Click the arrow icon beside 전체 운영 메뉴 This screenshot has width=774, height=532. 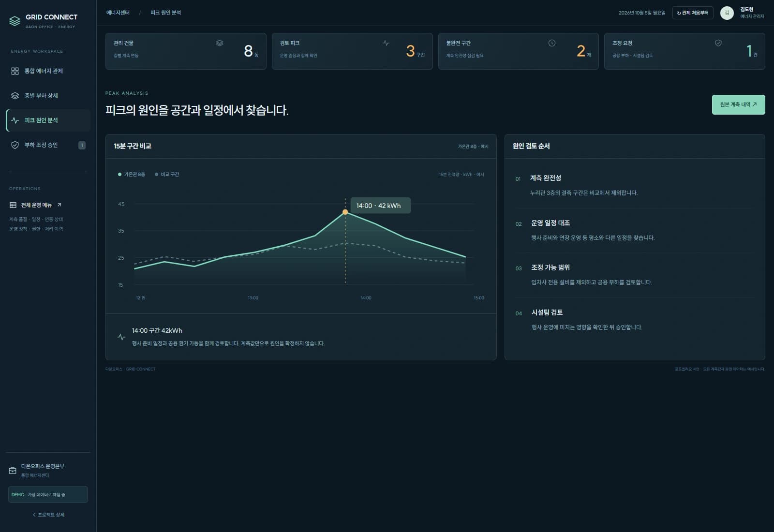pos(60,205)
